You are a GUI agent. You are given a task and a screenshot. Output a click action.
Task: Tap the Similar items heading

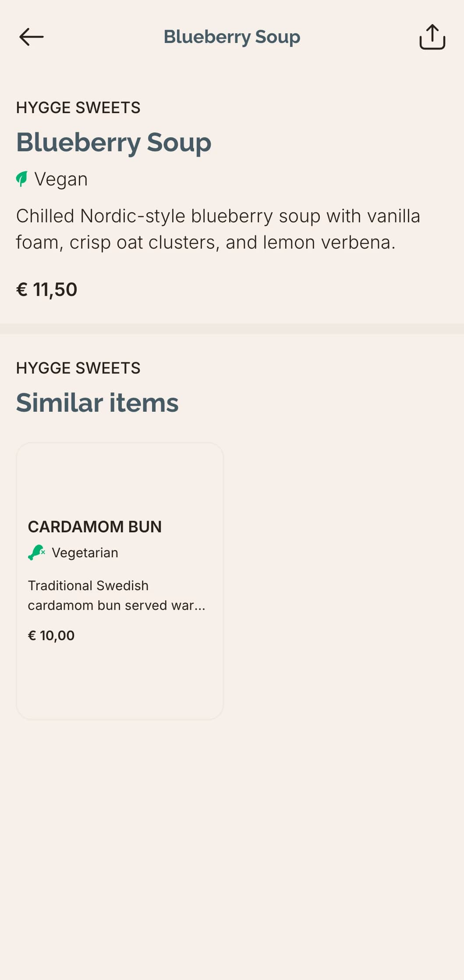point(97,403)
